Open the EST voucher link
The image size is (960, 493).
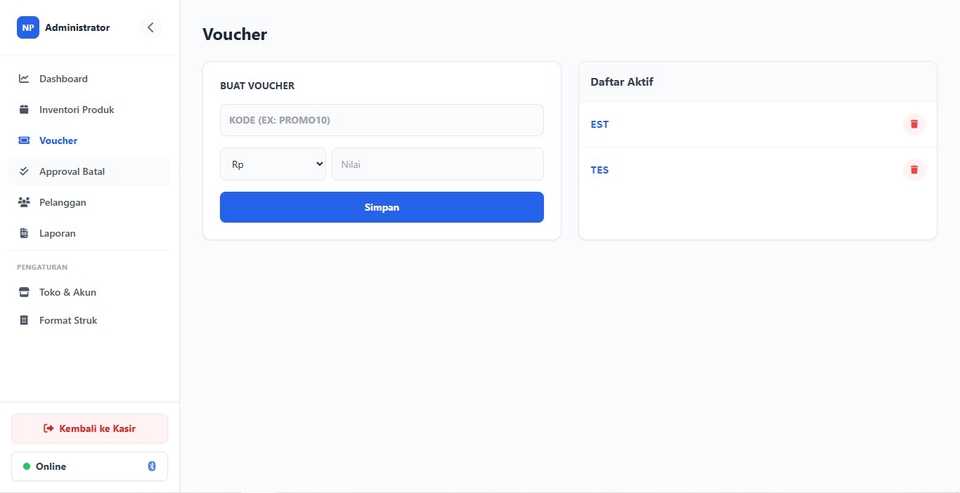(x=600, y=125)
